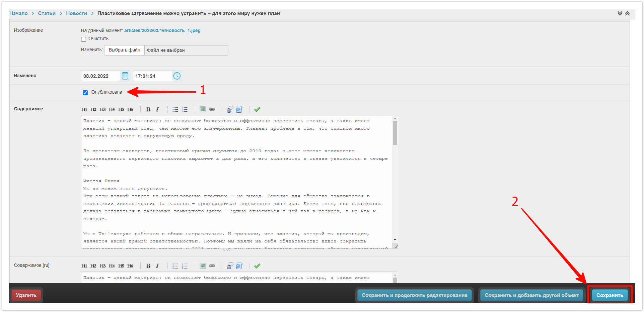This screenshot has width=644, height=312.
Task: Click the green checkmark preview icon in Содержимое [ru]
Action: [257, 266]
